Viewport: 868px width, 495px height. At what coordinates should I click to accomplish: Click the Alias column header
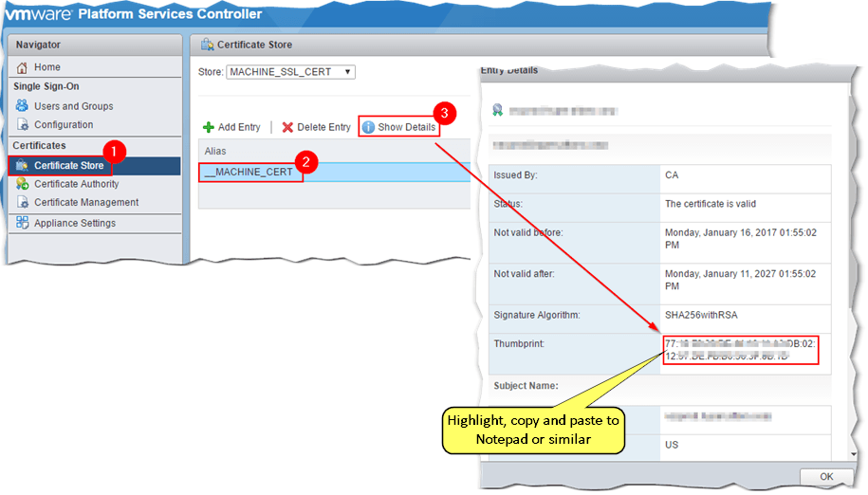[215, 151]
